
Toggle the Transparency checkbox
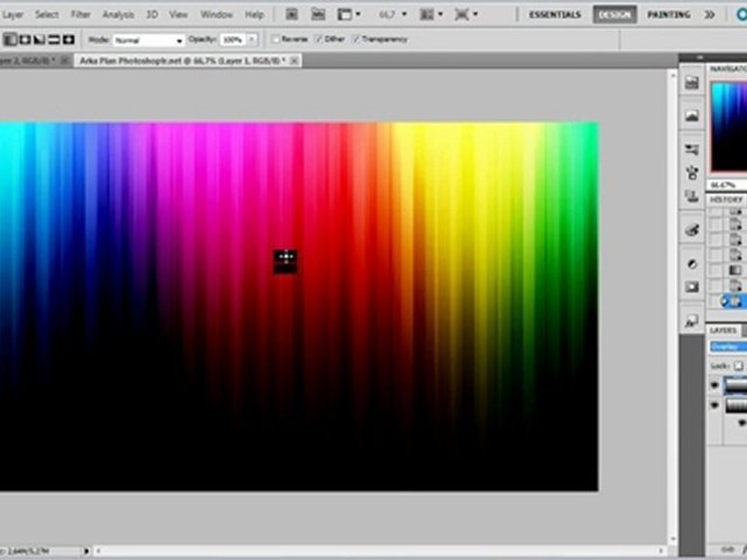click(x=356, y=39)
